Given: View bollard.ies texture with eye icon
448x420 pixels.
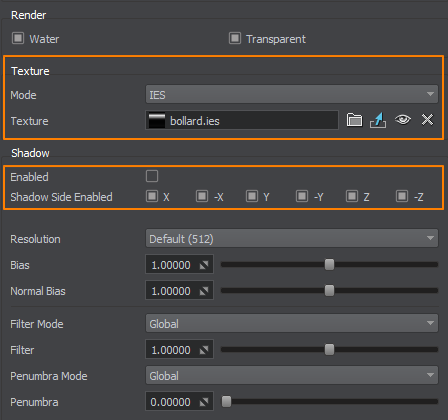Looking at the screenshot, I should 403,119.
